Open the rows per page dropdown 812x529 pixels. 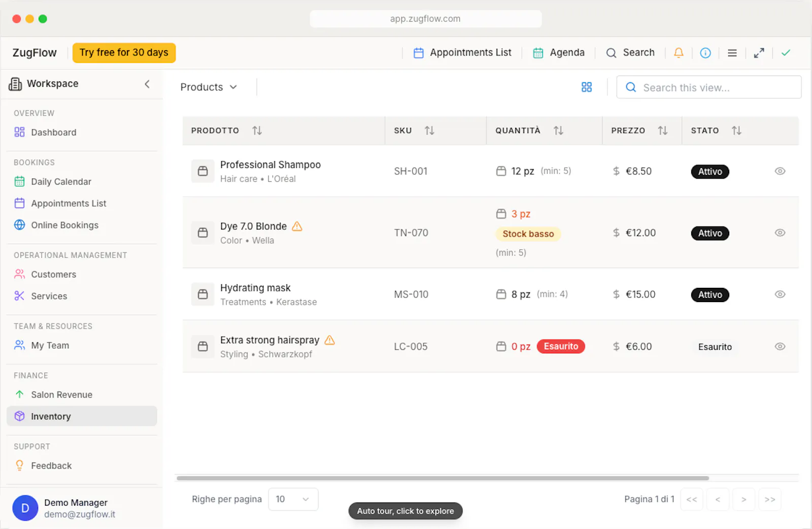(293, 500)
